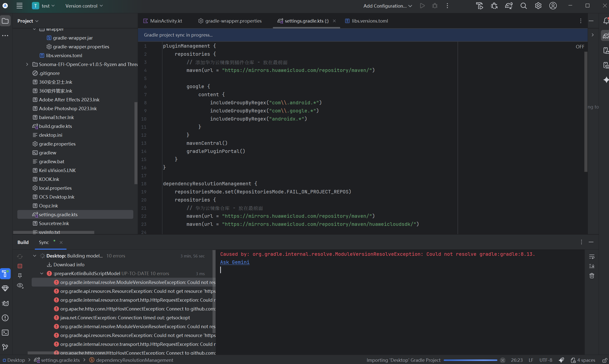
Task: Click the red Stop build button
Action: (20, 266)
